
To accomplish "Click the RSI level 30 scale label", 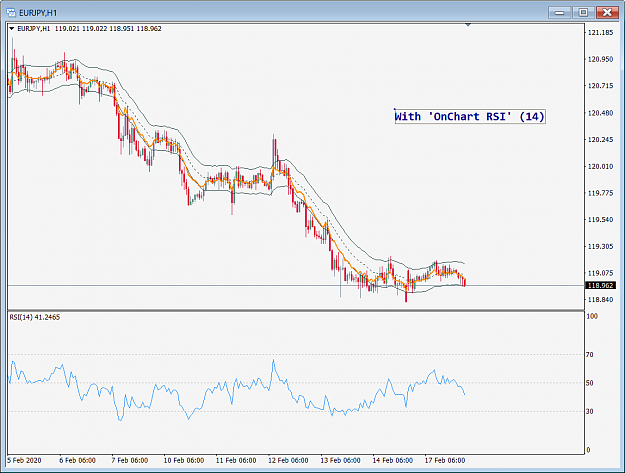I will point(590,411).
